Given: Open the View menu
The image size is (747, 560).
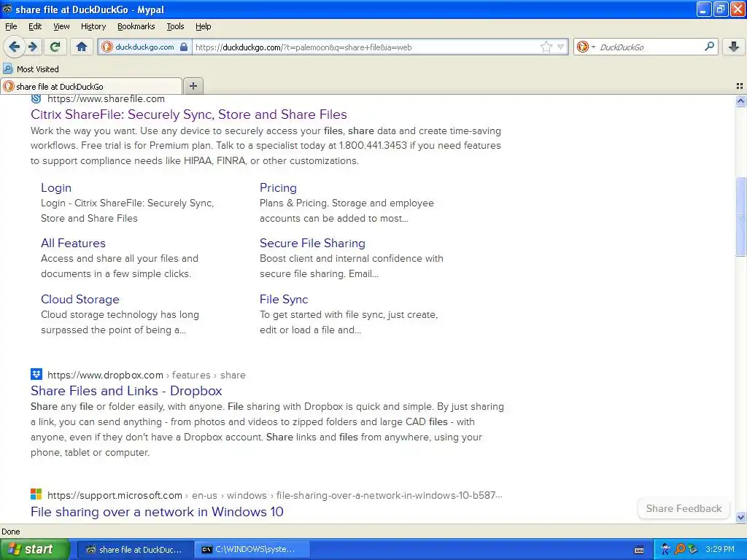Looking at the screenshot, I should coord(61,26).
